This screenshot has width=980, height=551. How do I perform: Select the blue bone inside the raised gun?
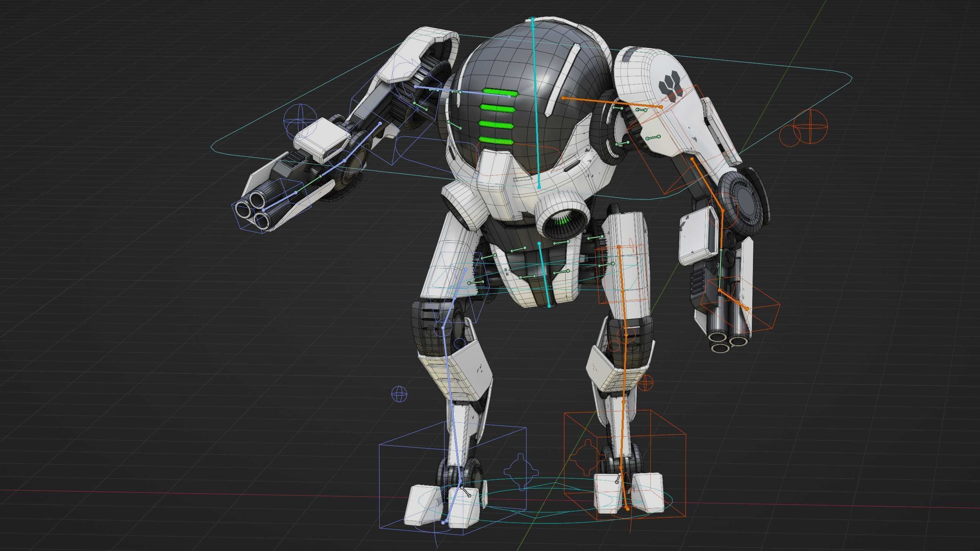(x=279, y=201)
